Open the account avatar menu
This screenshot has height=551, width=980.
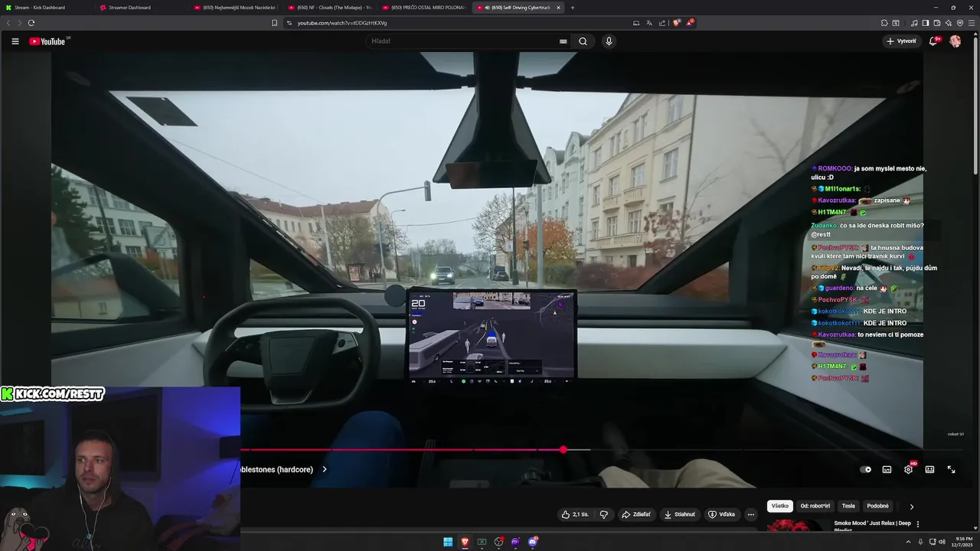click(x=955, y=41)
